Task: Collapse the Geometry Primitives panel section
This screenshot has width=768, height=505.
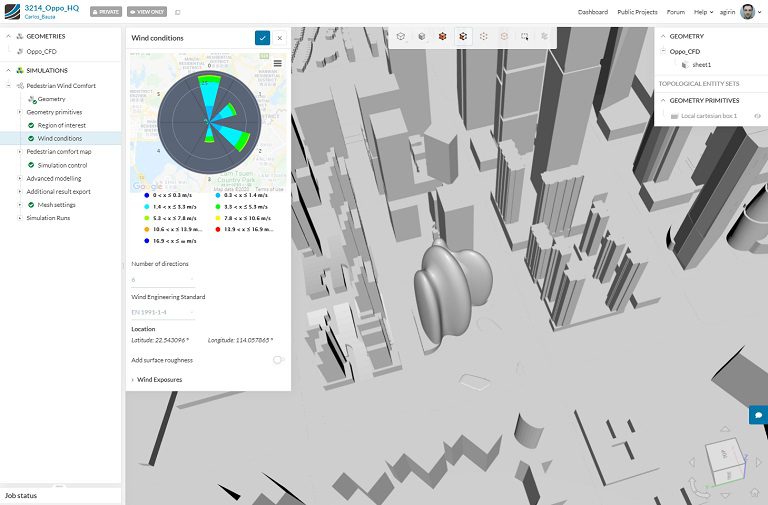Action: coord(662,100)
